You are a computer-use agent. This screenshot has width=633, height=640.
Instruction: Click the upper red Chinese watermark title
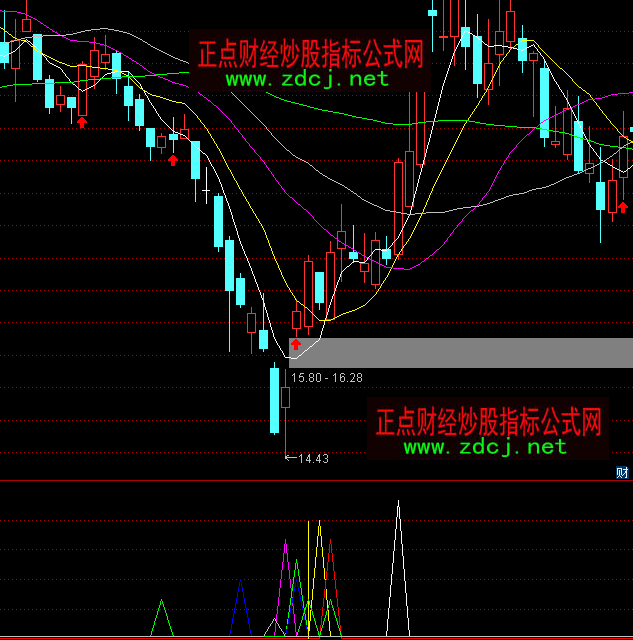[310, 54]
